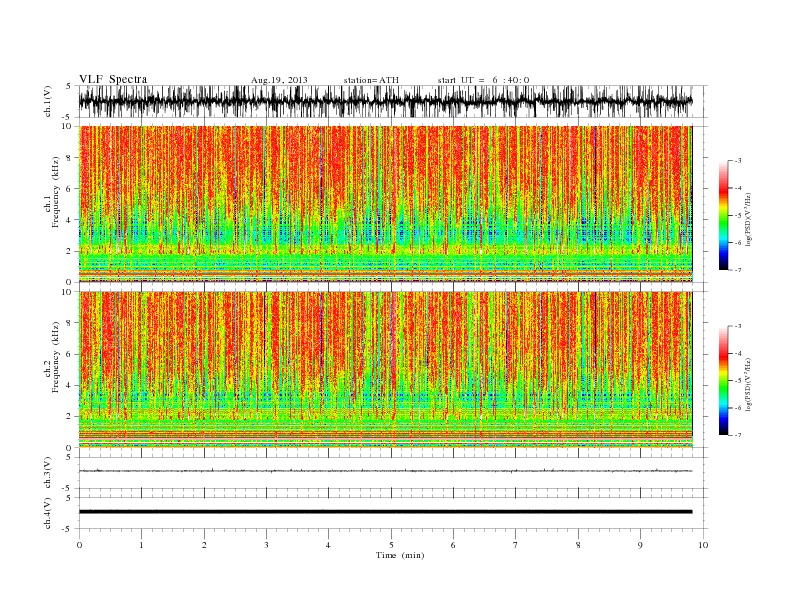This screenshot has height=612, width=792.
Task: Click the '6' kHz tick on ch.2 axis
Action: point(69,354)
